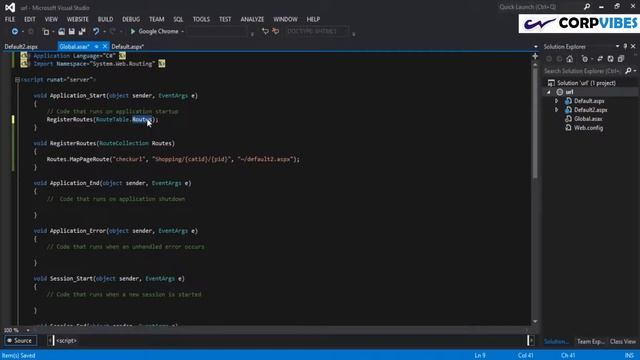Viewport: 640px width, 360px height.
Task: Click the Undo toolbar icon
Action: click(96, 31)
